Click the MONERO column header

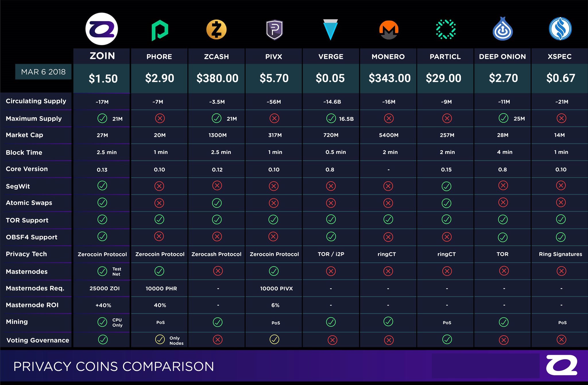pyautogui.click(x=388, y=57)
